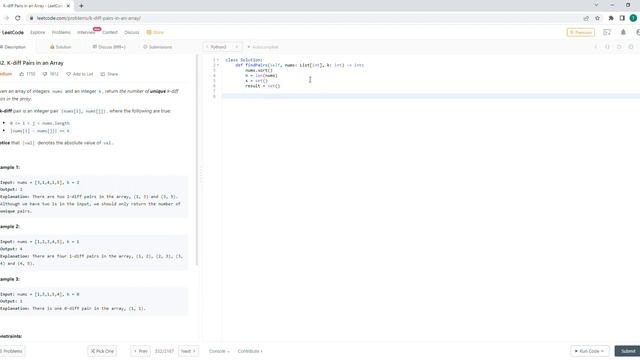Close the K-diff Pairs browser tab
Image resolution: width=640 pixels, height=360 pixels.
(x=68, y=6)
